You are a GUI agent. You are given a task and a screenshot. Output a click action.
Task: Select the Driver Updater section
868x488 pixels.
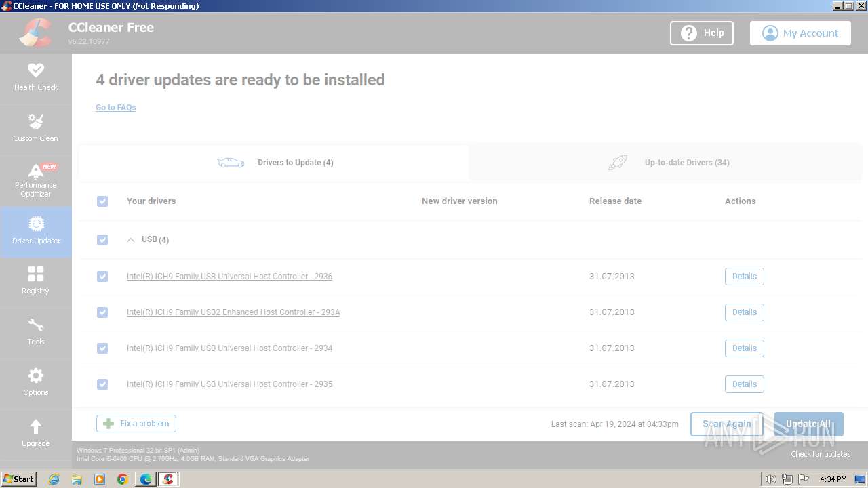click(36, 232)
